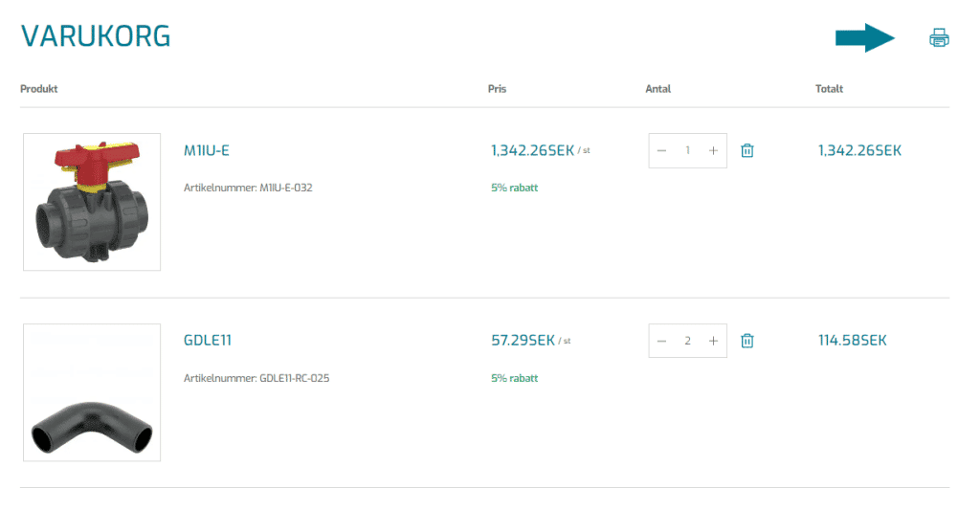Click the Antal column header
Viewport: 980px width, 511px height.
click(657, 89)
